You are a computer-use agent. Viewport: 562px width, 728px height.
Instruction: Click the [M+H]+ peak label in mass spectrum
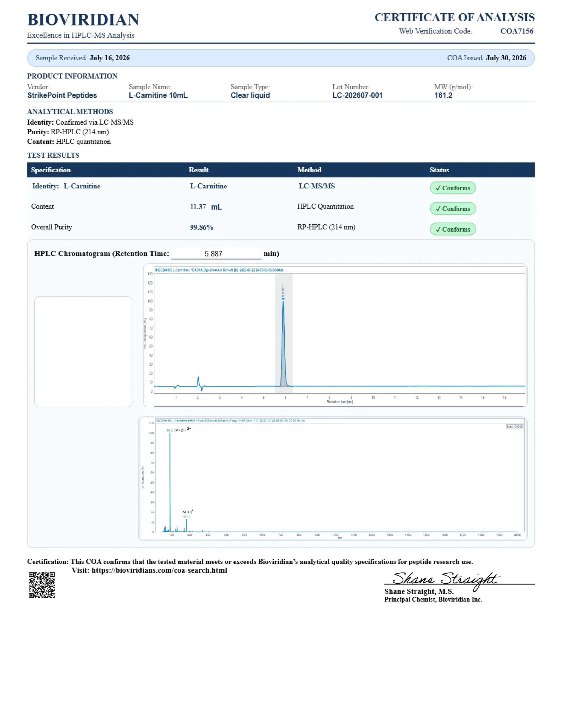click(187, 512)
